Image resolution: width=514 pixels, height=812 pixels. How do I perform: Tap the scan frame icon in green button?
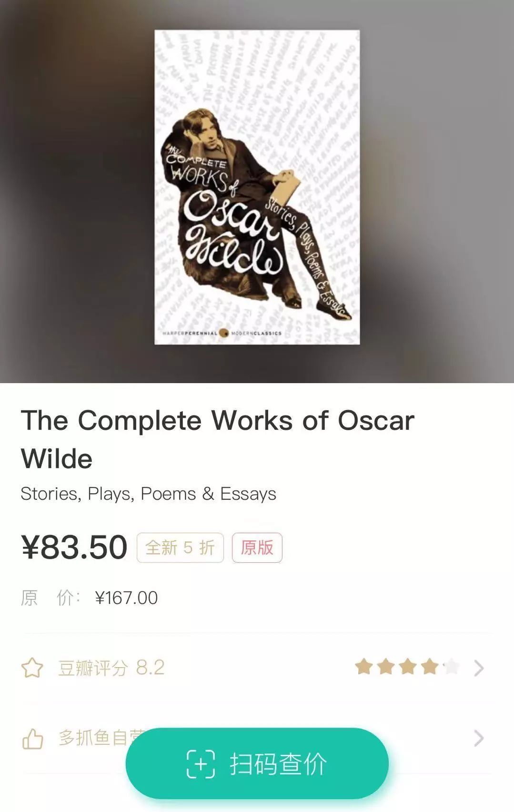201,764
